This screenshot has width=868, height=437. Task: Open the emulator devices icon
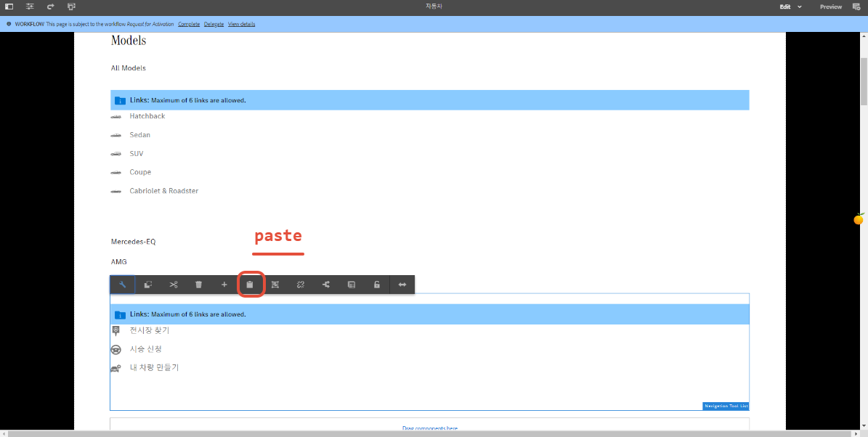tap(71, 7)
